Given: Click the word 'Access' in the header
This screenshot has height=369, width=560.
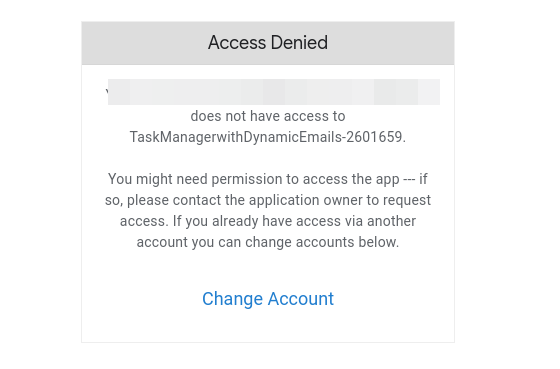Looking at the screenshot, I should point(237,43).
